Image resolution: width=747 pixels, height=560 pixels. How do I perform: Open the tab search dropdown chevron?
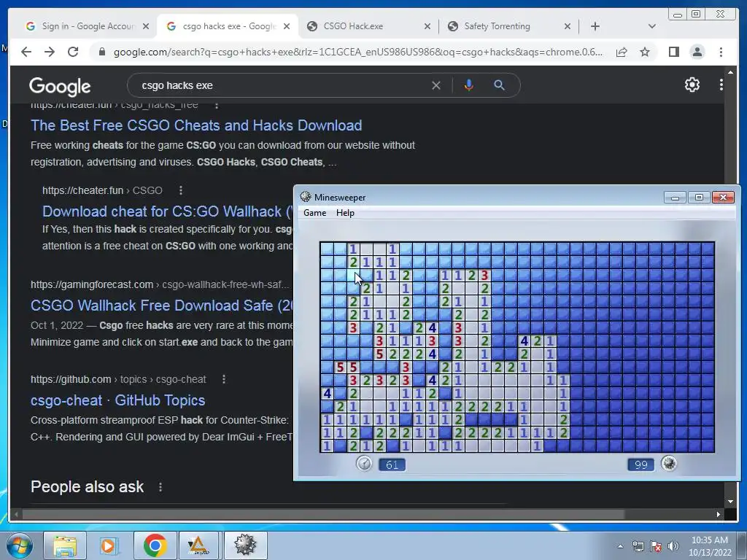651,26
